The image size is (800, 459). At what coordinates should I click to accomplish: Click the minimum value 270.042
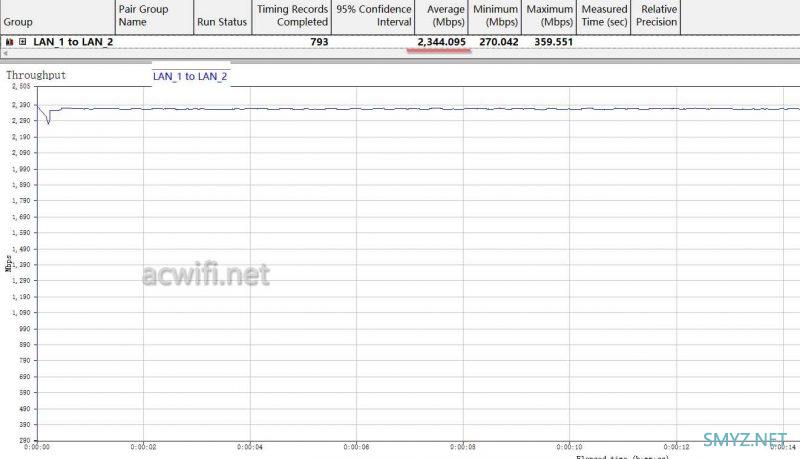[x=497, y=42]
